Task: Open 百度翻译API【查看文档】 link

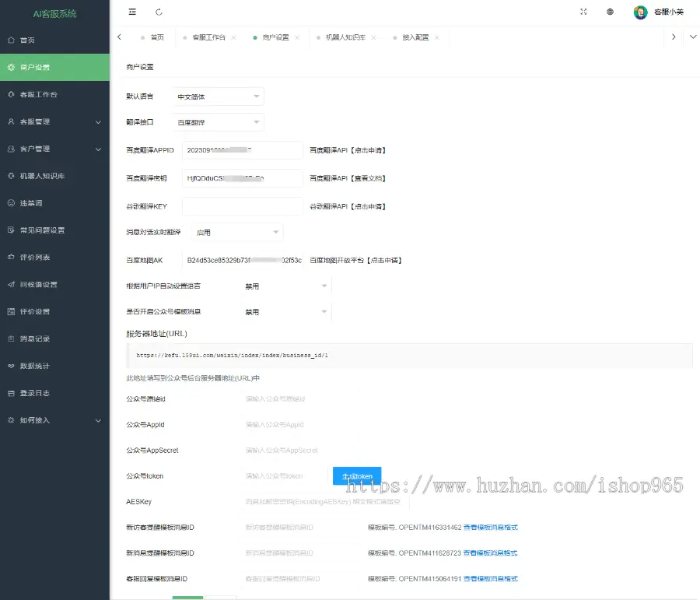Action: coord(348,178)
